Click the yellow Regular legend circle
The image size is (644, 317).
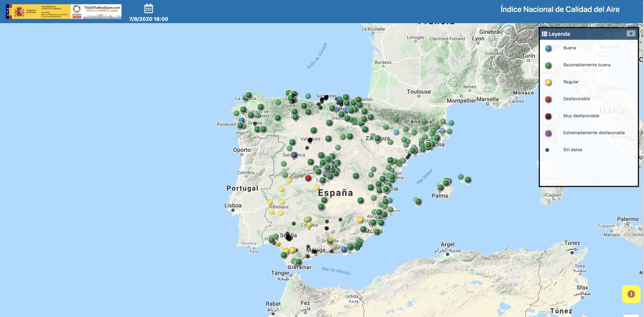tap(548, 82)
